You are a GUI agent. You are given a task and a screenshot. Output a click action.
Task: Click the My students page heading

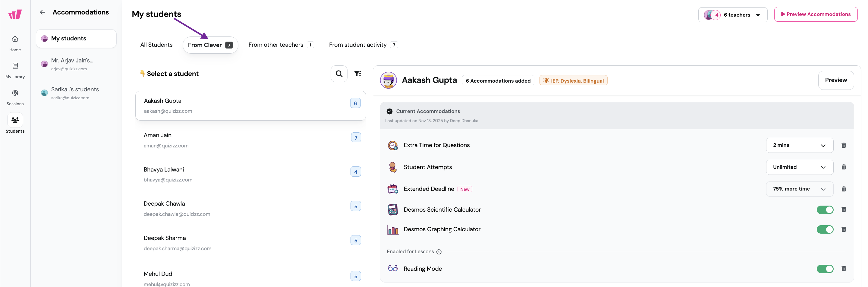(x=156, y=14)
